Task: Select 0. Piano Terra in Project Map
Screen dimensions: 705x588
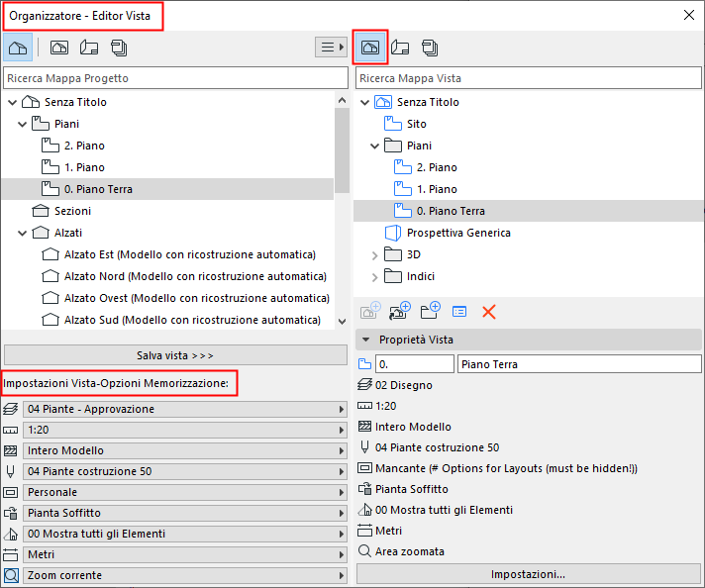Action: coord(167,189)
